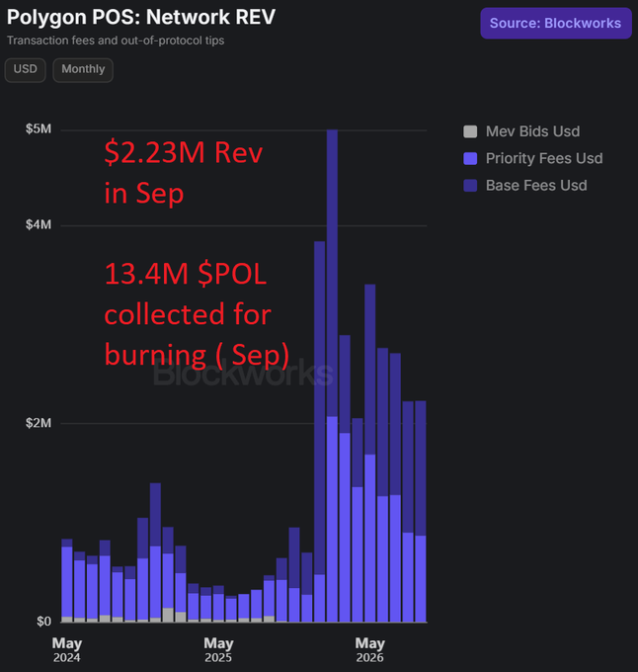Viewport: 638px width, 672px height.
Task: Toggle Mev Bids Usd legend swatch
Action: (x=470, y=131)
